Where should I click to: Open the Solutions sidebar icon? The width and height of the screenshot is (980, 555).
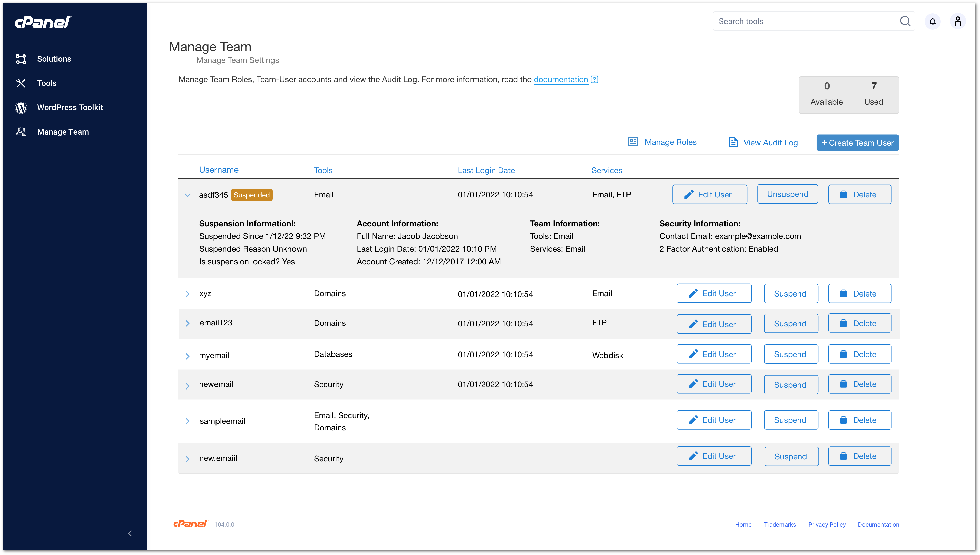point(21,59)
